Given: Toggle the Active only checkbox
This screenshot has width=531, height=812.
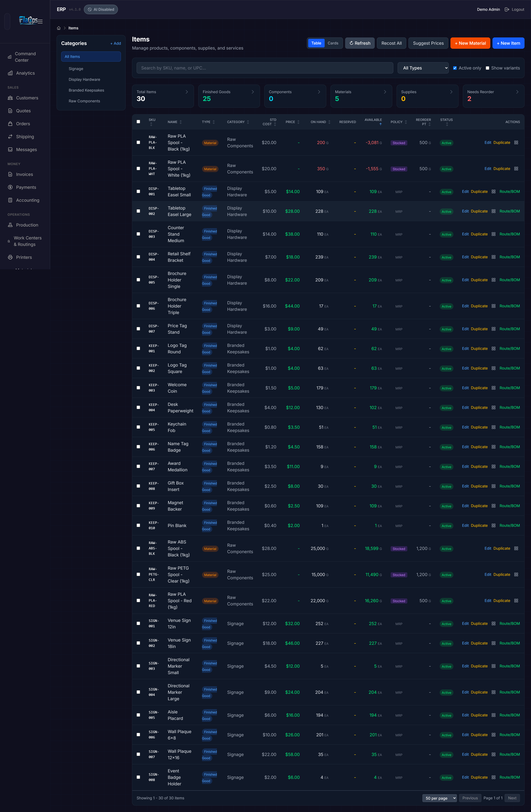Looking at the screenshot, I should pos(455,68).
